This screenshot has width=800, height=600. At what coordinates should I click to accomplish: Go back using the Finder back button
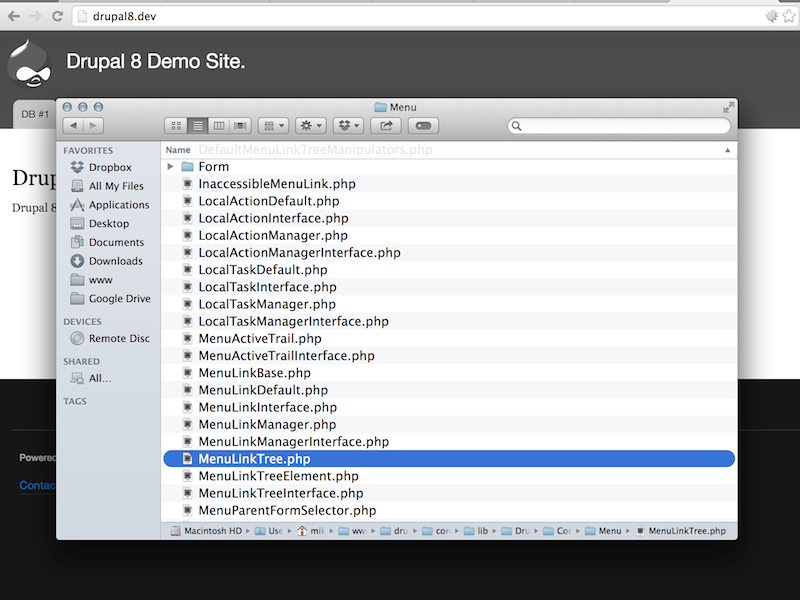pos(73,125)
